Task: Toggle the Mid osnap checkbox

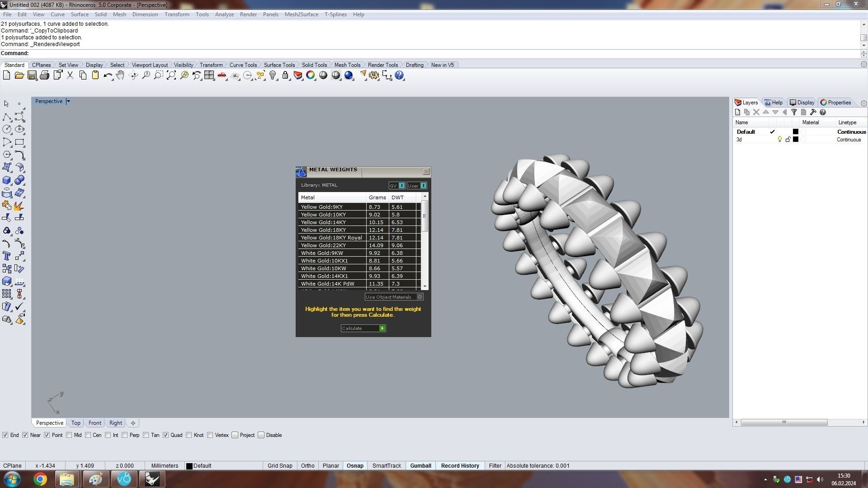Action: point(69,435)
